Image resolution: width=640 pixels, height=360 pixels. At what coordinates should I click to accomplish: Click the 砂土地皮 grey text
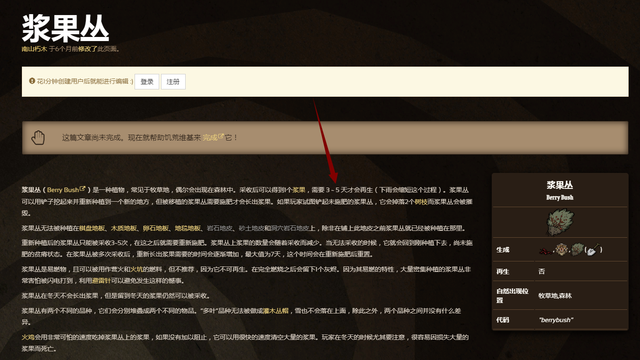tap(251, 228)
